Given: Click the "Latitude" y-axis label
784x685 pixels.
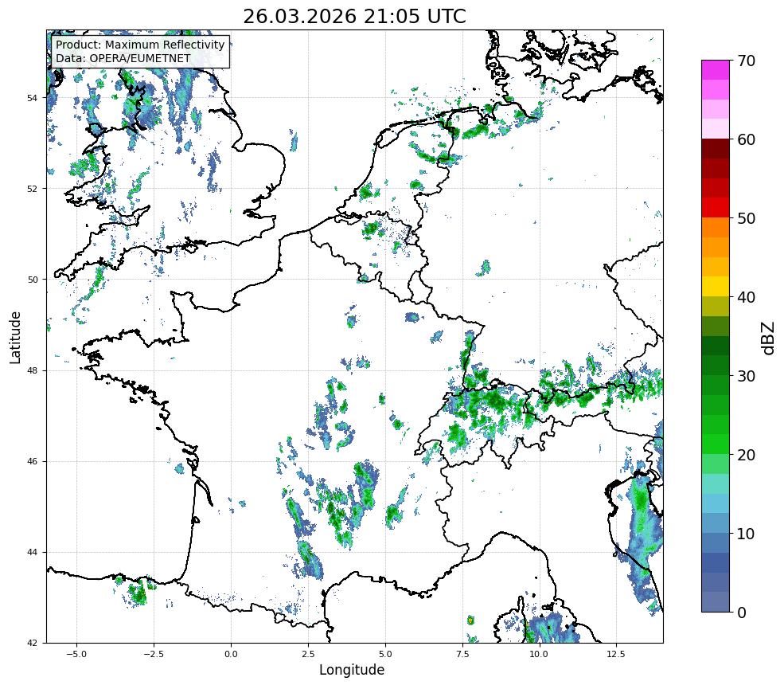Looking at the screenshot, I should click(x=15, y=338).
